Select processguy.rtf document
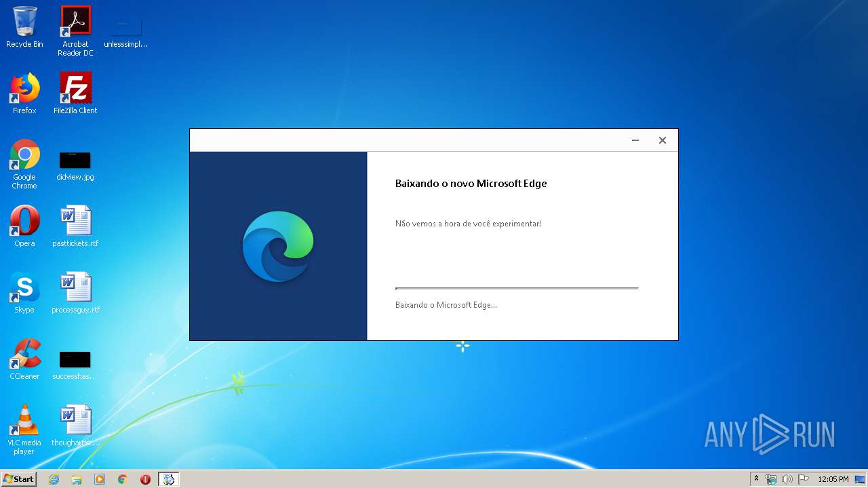The width and height of the screenshot is (868, 488). click(75, 293)
